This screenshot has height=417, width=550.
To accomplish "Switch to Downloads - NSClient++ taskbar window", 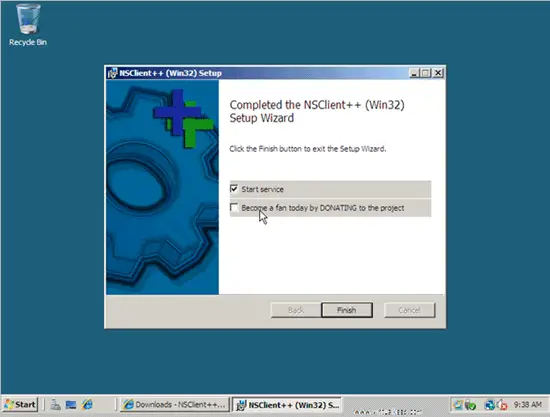I will point(174,405).
